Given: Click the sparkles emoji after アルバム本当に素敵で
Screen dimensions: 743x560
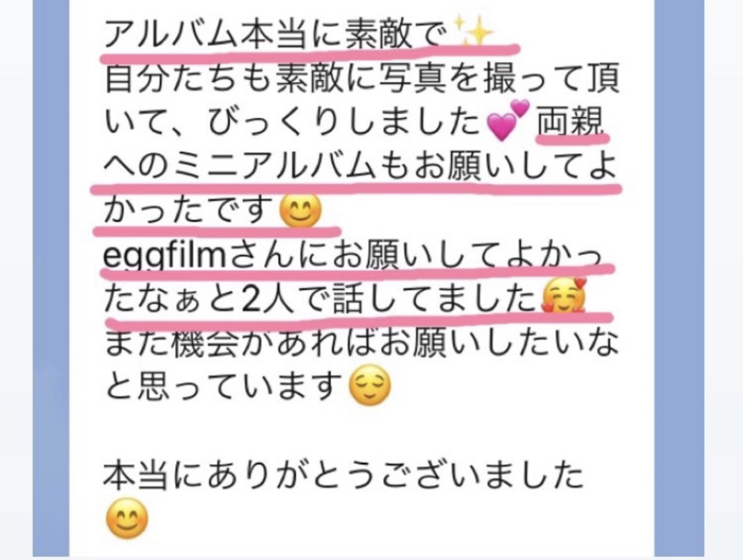Looking at the screenshot, I should point(472,31).
